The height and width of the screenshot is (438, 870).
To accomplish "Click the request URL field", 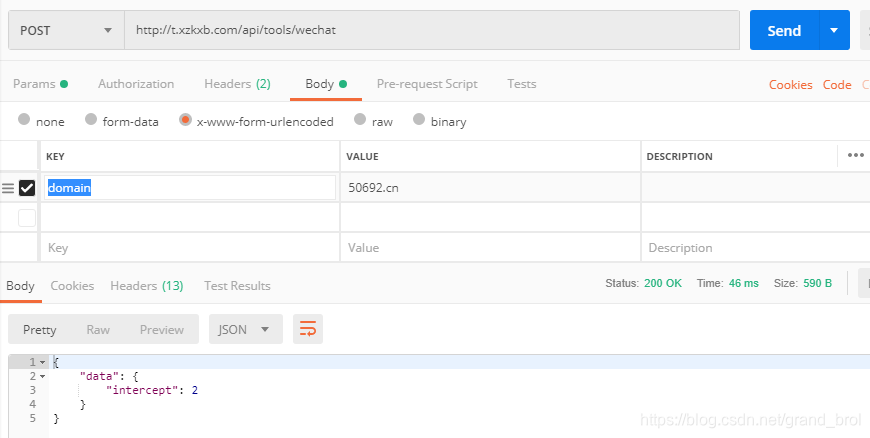I will [432, 31].
